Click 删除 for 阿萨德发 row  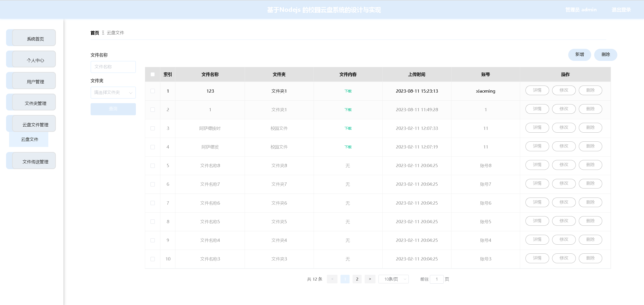pos(590,146)
